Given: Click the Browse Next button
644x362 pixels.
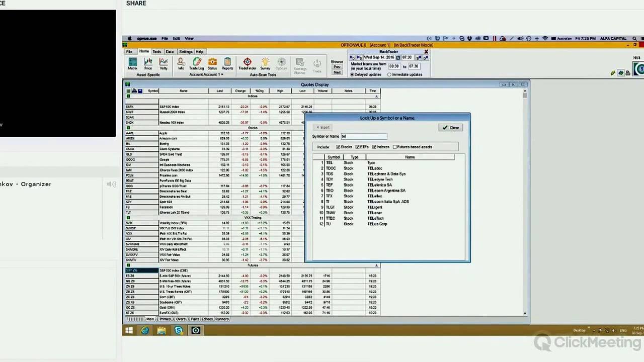Looking at the screenshot, I should click(337, 72).
